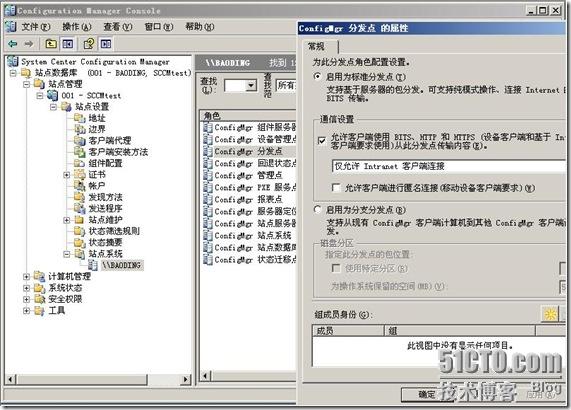The width and height of the screenshot is (571, 410).
Task: Select the 客户端代理 folder icon
Action: (x=79, y=141)
